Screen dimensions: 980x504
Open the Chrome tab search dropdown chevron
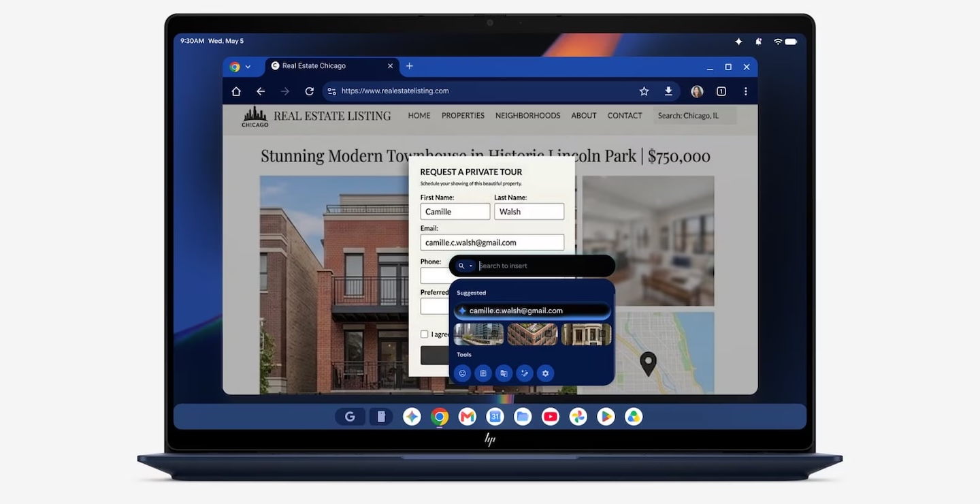pyautogui.click(x=248, y=67)
